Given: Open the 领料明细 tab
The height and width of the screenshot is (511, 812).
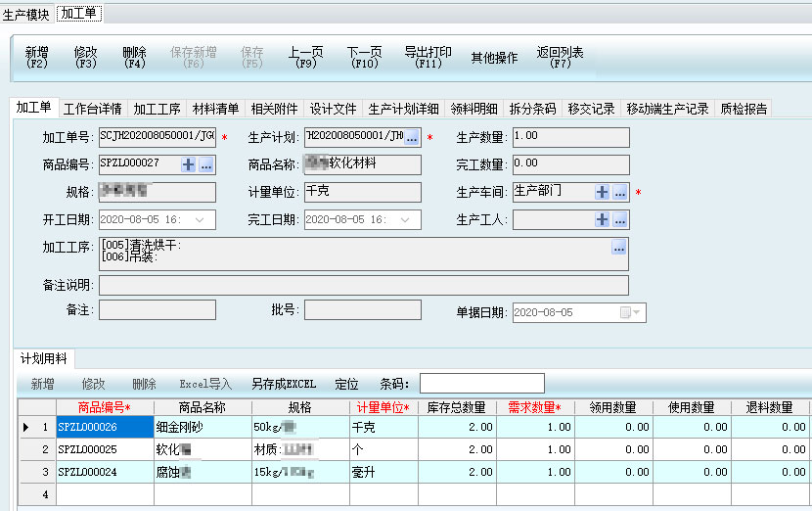Looking at the screenshot, I should coord(474,109).
